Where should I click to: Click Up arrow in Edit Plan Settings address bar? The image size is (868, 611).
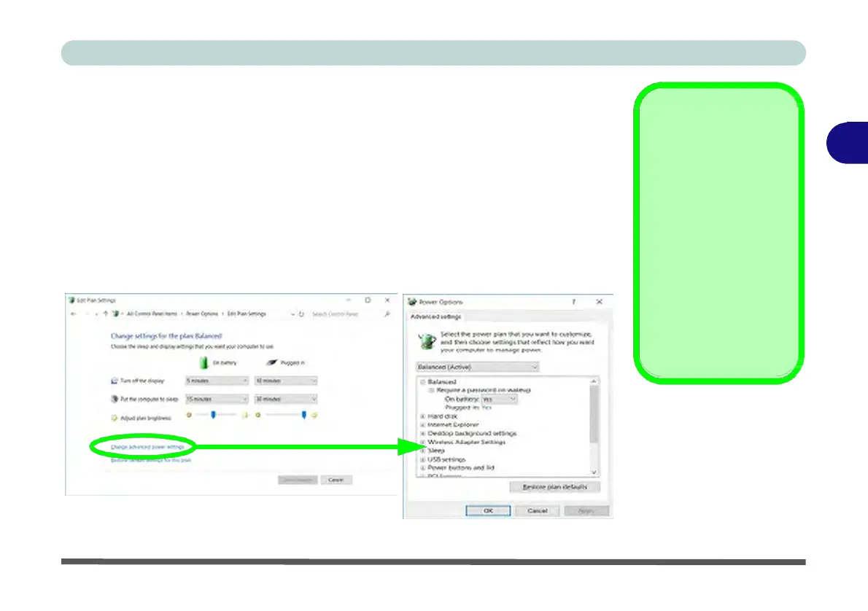coord(106,314)
